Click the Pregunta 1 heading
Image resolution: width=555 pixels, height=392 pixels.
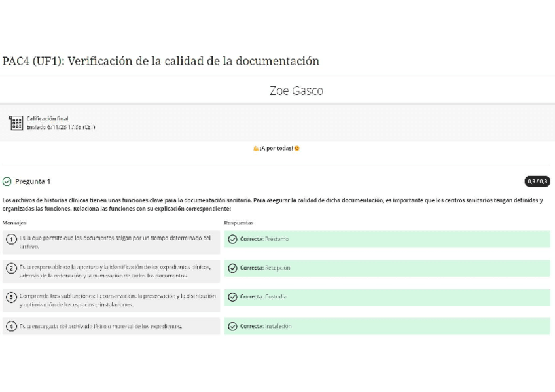(x=33, y=181)
